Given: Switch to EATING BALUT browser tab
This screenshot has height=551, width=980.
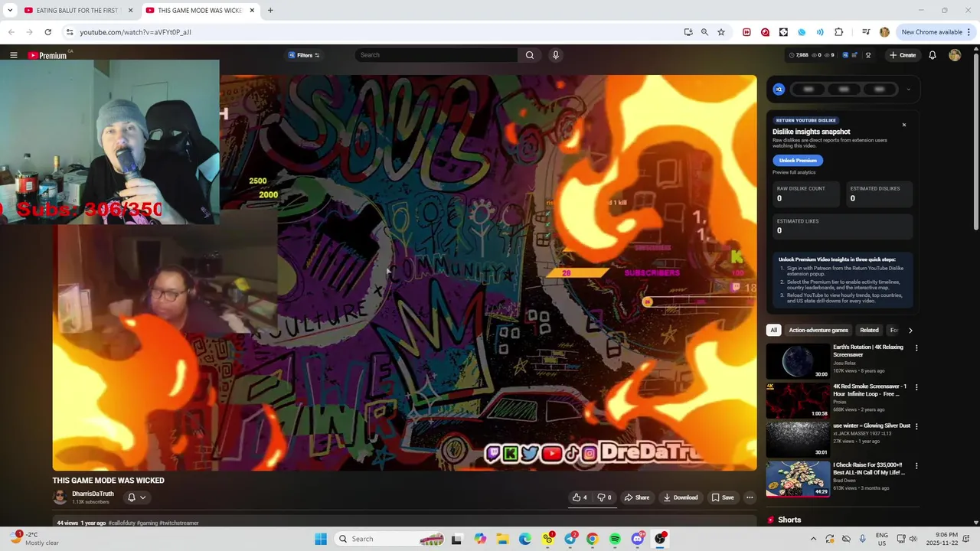Looking at the screenshot, I should (77, 11).
